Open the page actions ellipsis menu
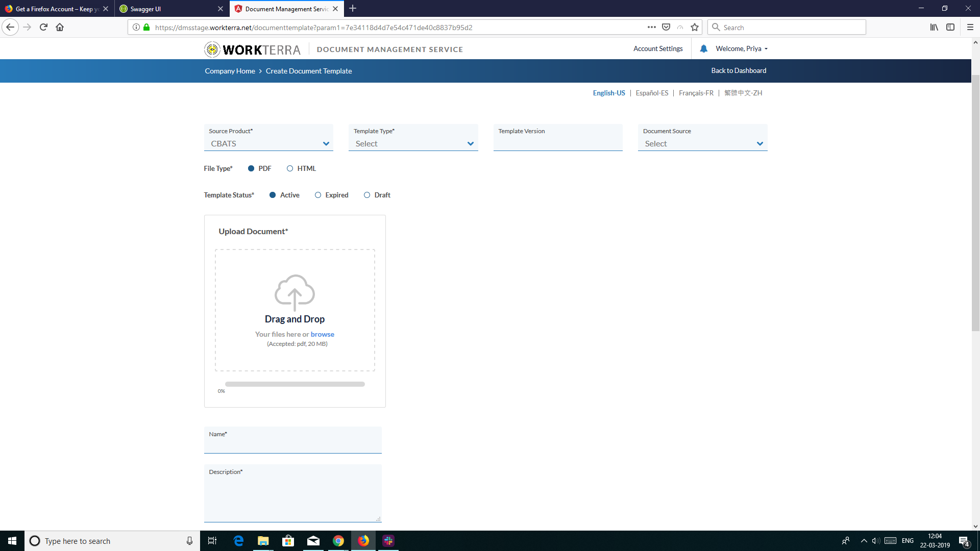 pos(651,27)
